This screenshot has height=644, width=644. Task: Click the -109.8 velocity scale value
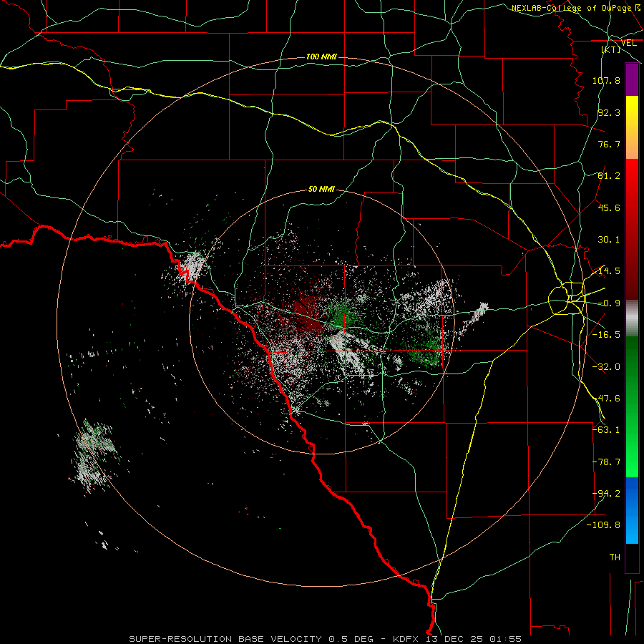(x=603, y=525)
